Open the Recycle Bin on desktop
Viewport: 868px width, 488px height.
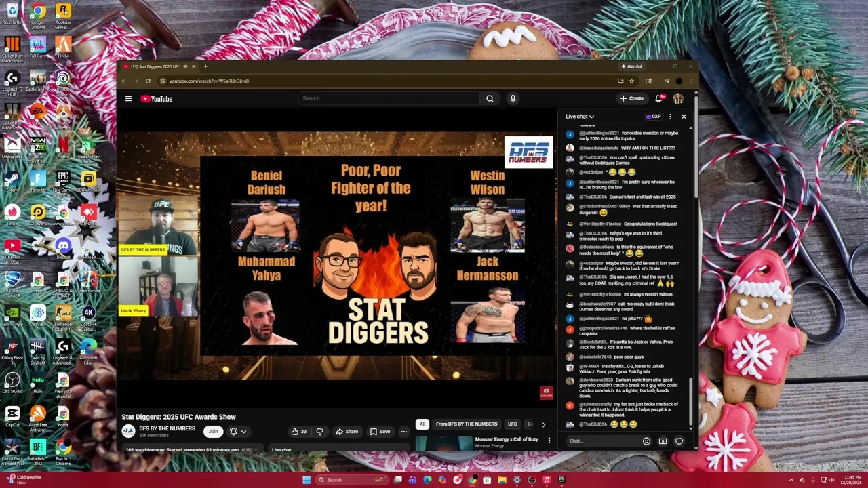(12, 14)
